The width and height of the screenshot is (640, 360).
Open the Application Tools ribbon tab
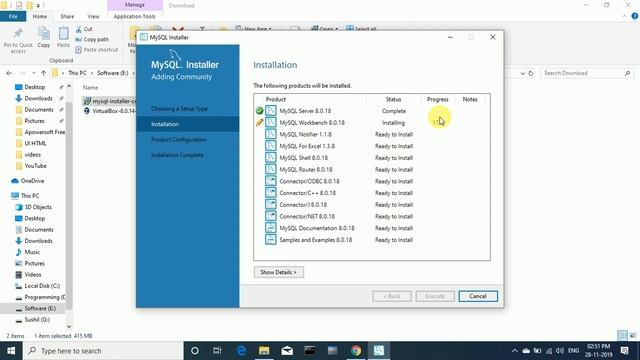point(134,16)
